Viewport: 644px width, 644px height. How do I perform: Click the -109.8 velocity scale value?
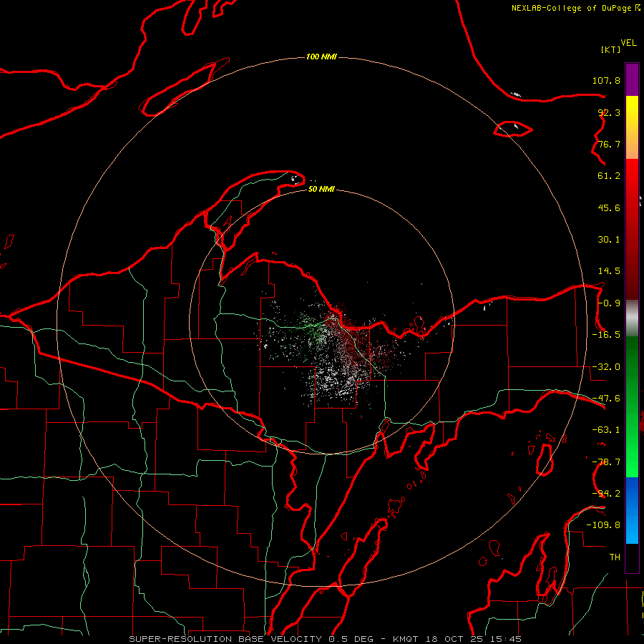[x=603, y=525]
